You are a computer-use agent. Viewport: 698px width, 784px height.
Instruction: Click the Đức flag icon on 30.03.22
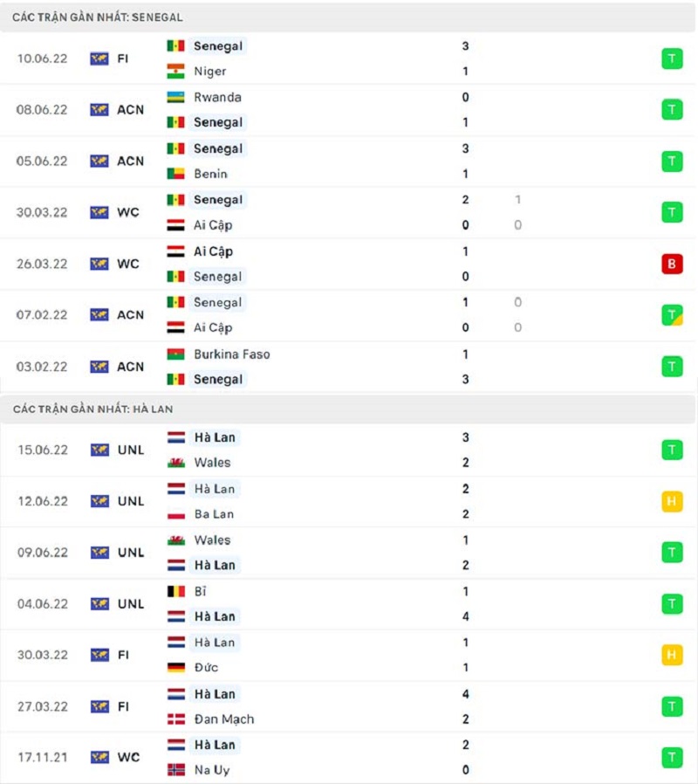(177, 668)
